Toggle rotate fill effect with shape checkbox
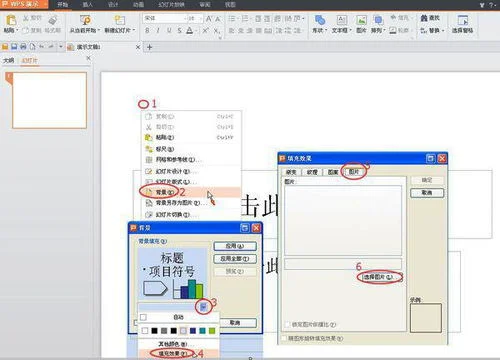The height and width of the screenshot is (360, 500). coord(284,338)
